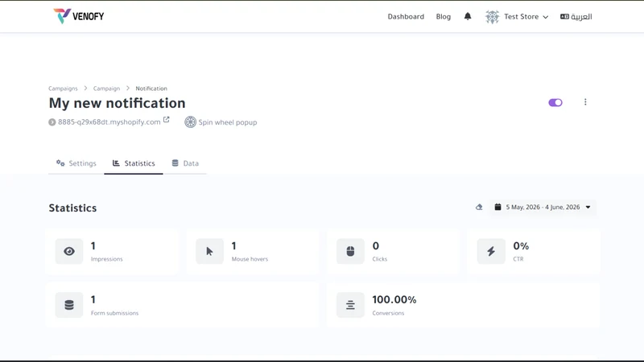This screenshot has height=362, width=644.
Task: Open the store URL external link icon
Action: click(167, 119)
